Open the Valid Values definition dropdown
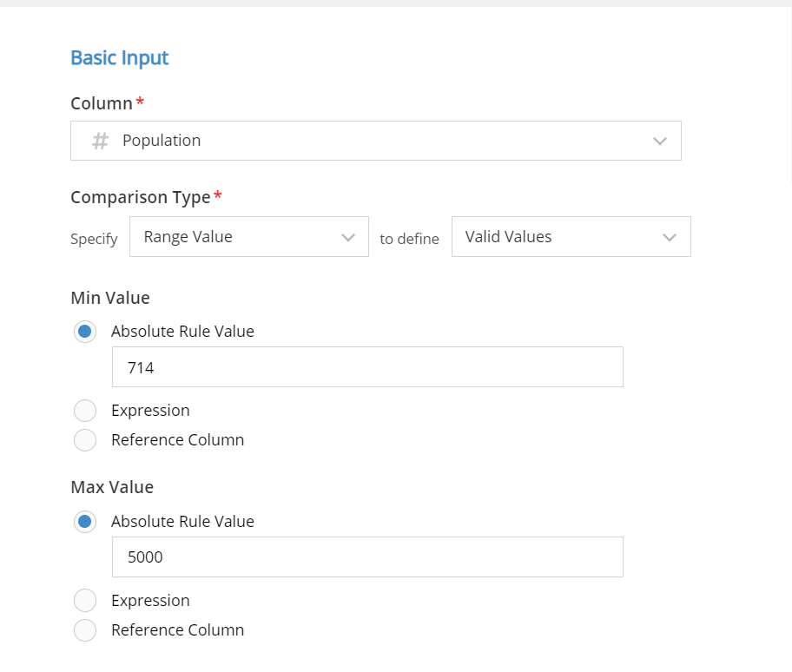Viewport: 792px width, 672px height. [x=571, y=237]
